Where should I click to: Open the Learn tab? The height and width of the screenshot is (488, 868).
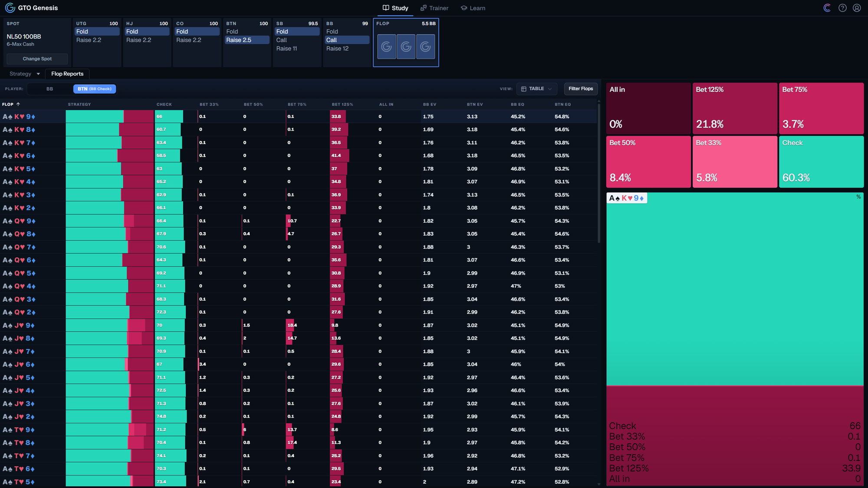[473, 8]
